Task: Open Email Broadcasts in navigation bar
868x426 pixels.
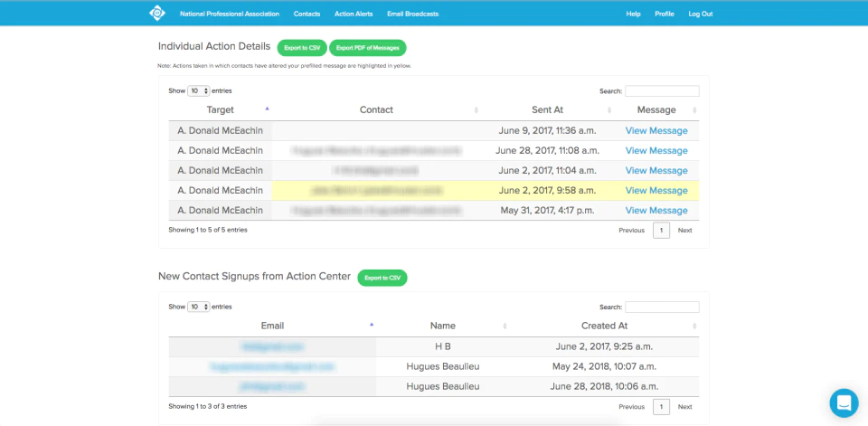Action: pos(412,14)
